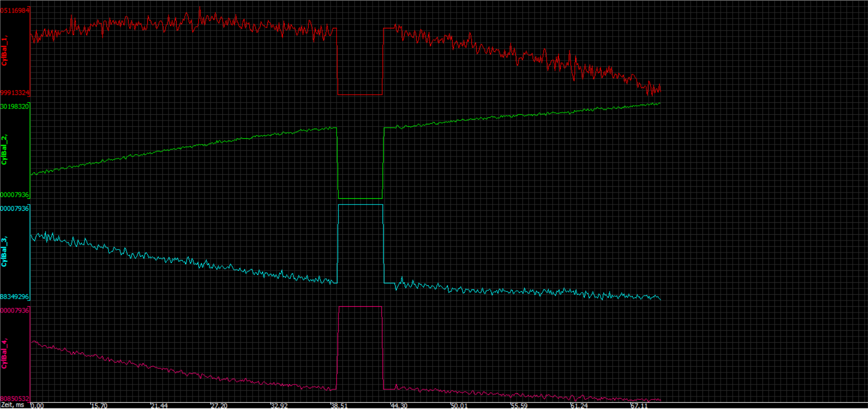Select CylBal_3 lower scale value 88349296
The width and height of the screenshot is (868, 409).
click(15, 297)
